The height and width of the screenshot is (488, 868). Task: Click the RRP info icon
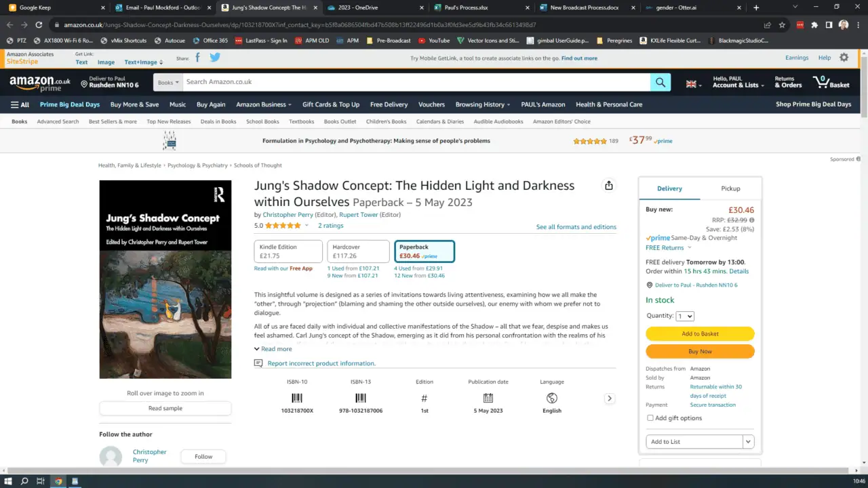click(751, 220)
